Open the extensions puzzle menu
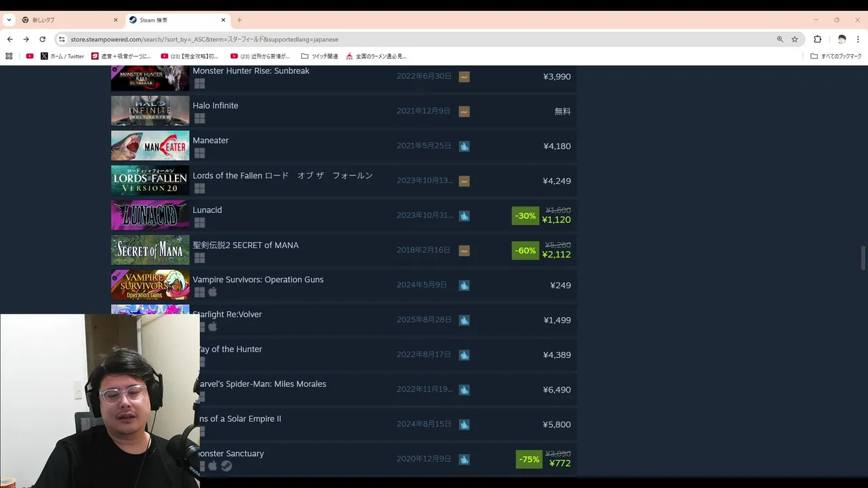Image resolution: width=868 pixels, height=488 pixels. [x=817, y=39]
